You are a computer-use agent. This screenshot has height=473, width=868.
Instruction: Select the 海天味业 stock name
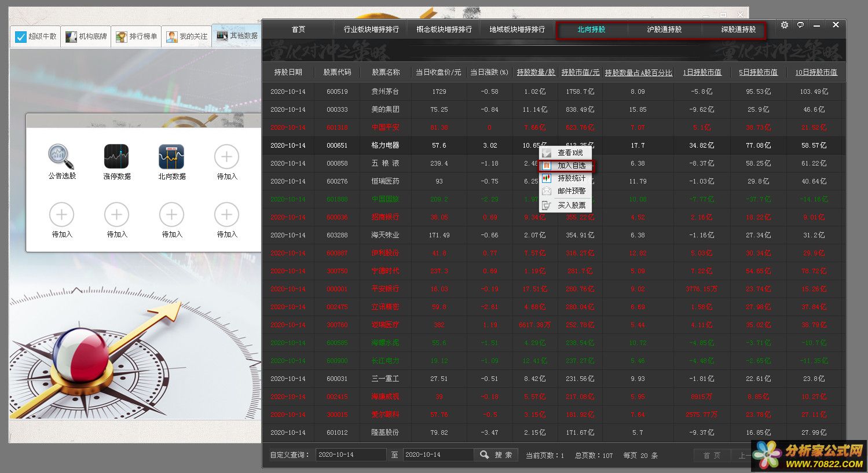(x=385, y=235)
